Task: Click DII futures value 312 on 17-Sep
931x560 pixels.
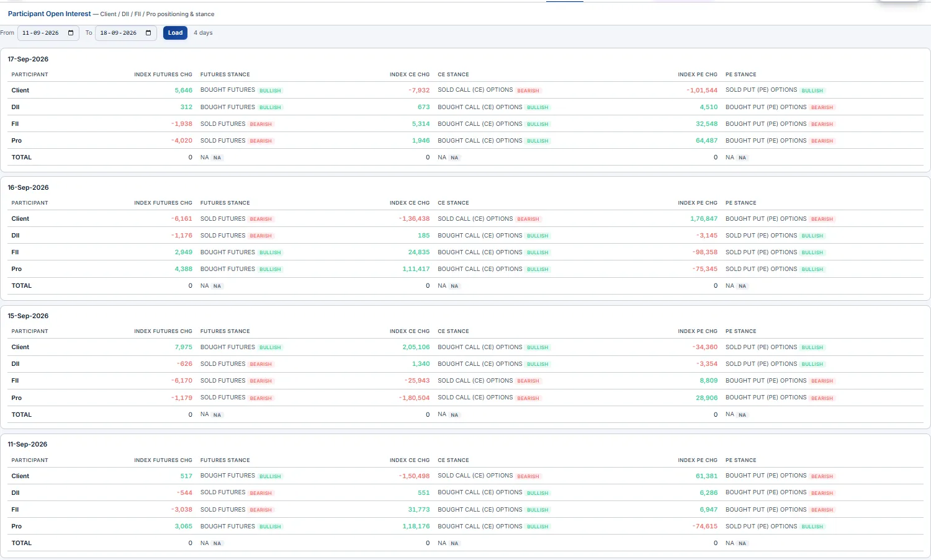Action: point(186,107)
